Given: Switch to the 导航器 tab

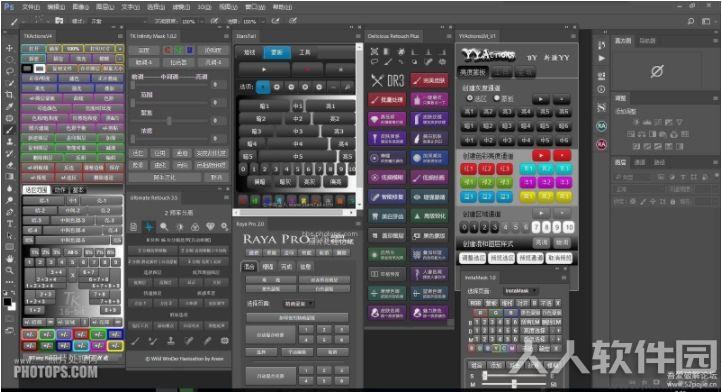Looking at the screenshot, I should point(647,41).
